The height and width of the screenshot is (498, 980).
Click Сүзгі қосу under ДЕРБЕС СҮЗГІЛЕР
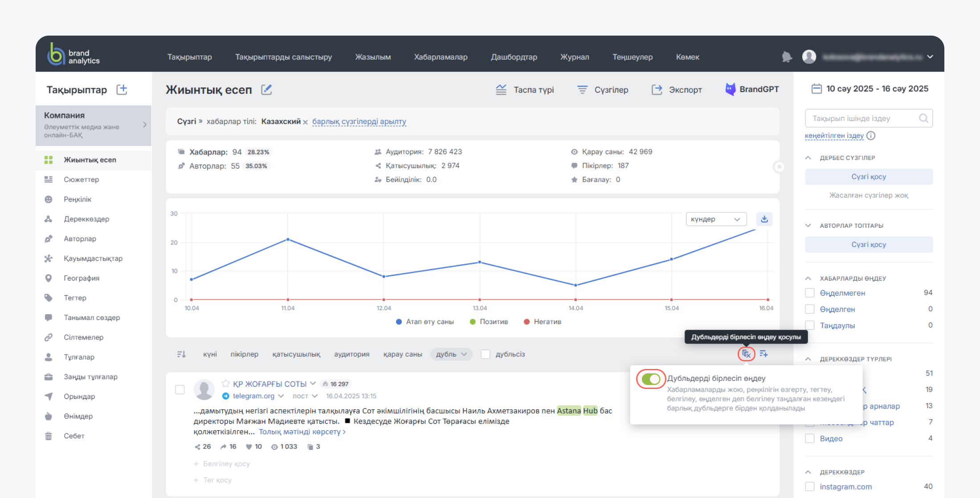pyautogui.click(x=869, y=177)
